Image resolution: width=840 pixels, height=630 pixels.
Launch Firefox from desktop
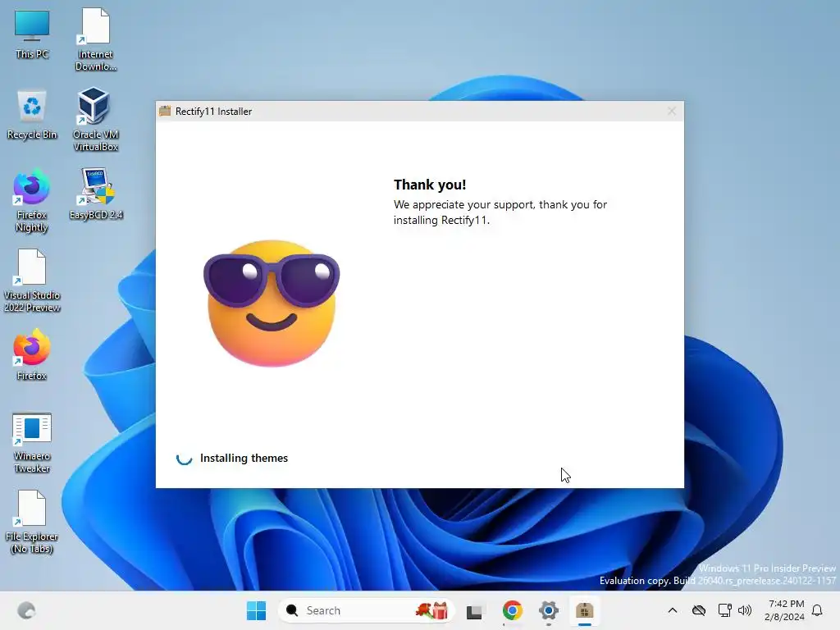32,354
